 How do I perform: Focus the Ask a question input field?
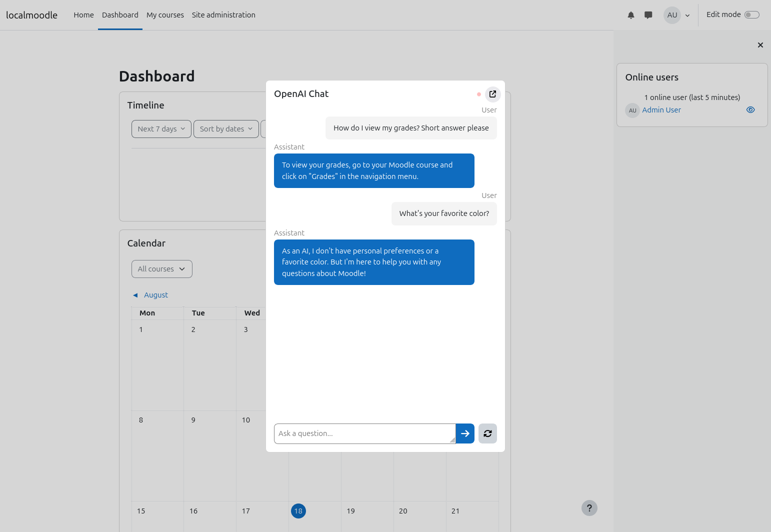tap(364, 433)
